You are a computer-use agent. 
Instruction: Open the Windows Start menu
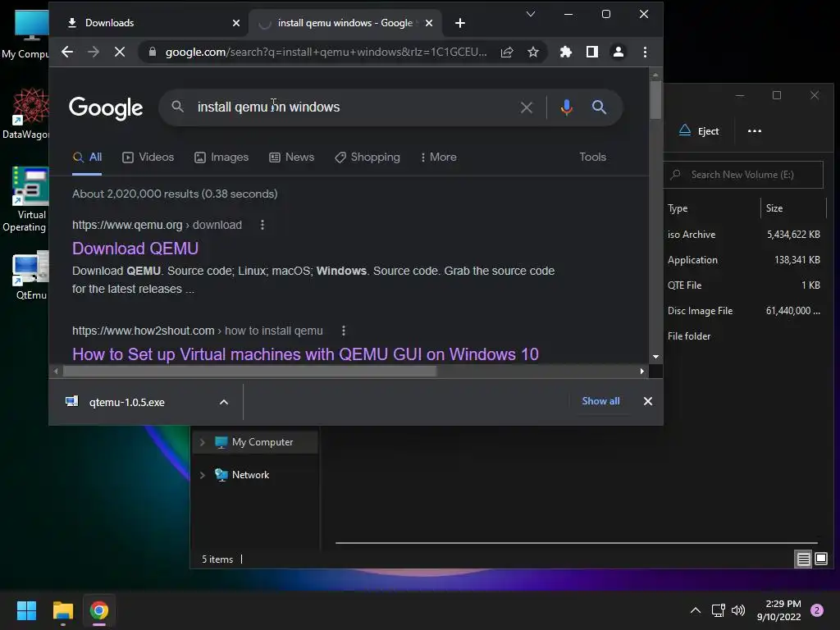[x=26, y=610]
